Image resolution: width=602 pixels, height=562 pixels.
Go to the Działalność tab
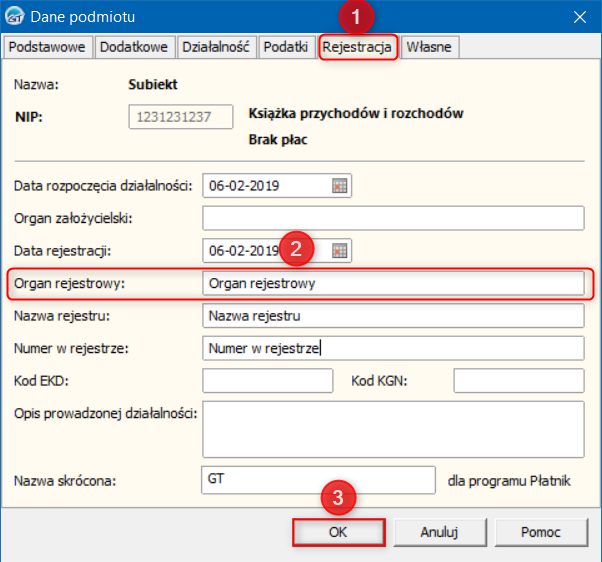(x=216, y=47)
